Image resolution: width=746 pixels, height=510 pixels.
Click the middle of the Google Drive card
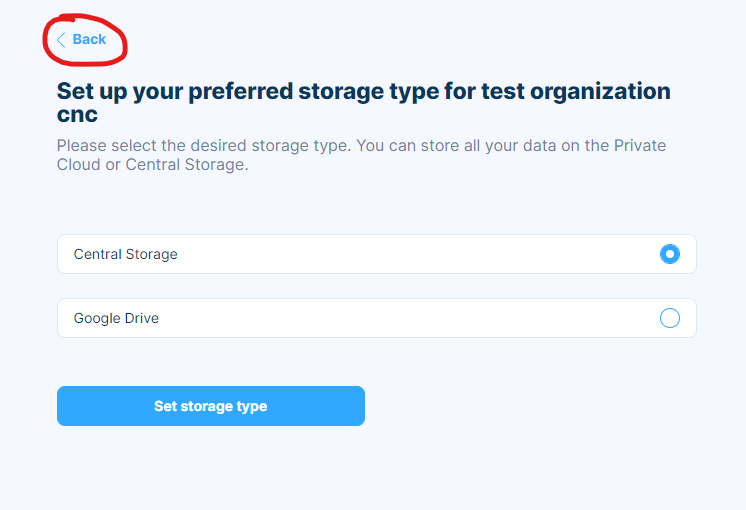377,318
